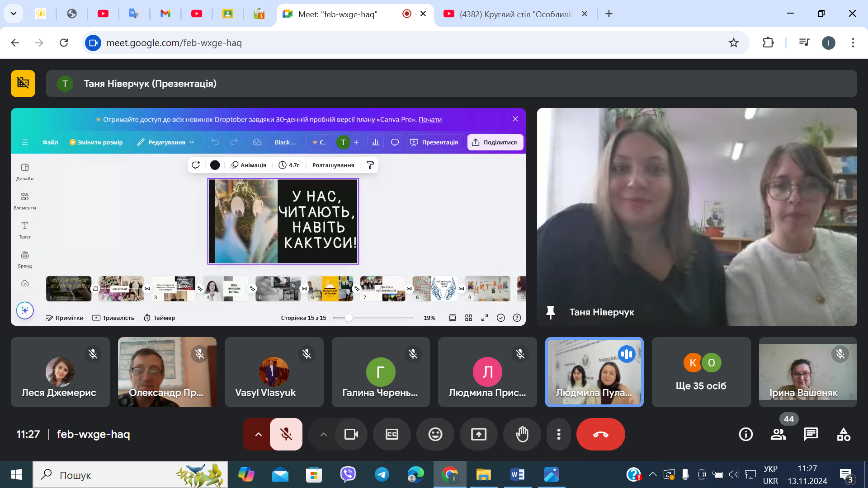Open meeting chat panel
The width and height of the screenshot is (868, 488).
coord(811,434)
